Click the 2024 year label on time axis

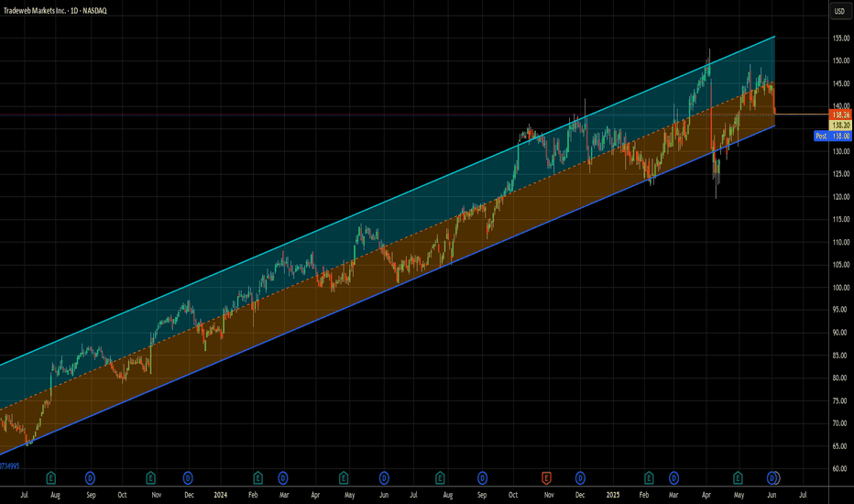coord(220,495)
